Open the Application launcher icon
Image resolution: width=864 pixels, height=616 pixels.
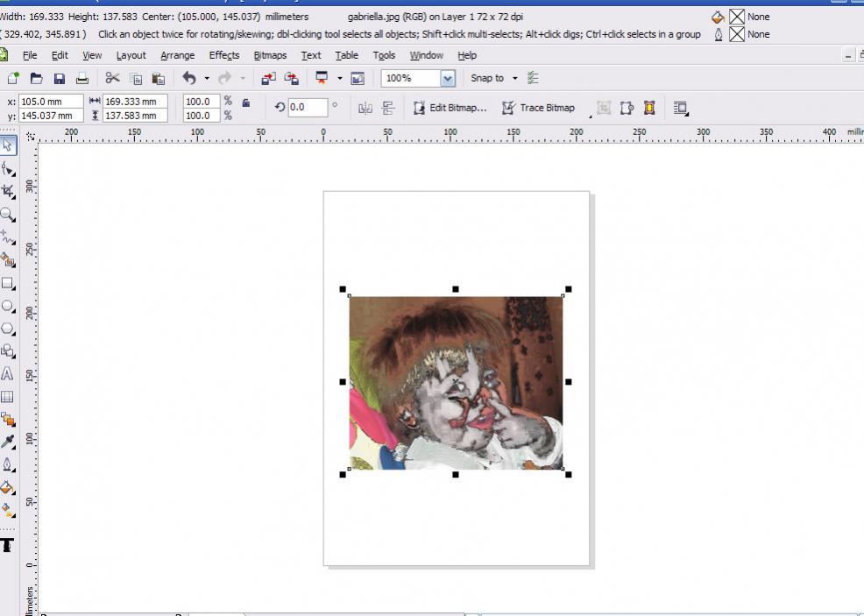[322, 78]
